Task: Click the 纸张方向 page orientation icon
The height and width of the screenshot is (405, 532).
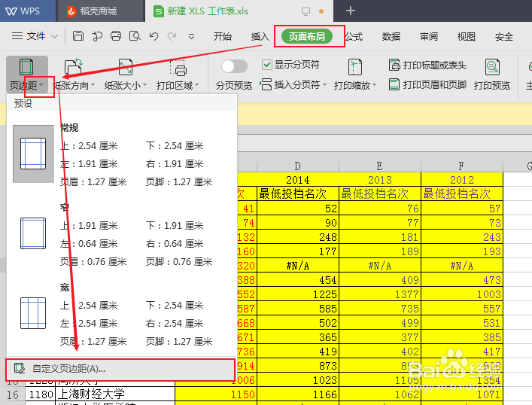Action: point(74,66)
